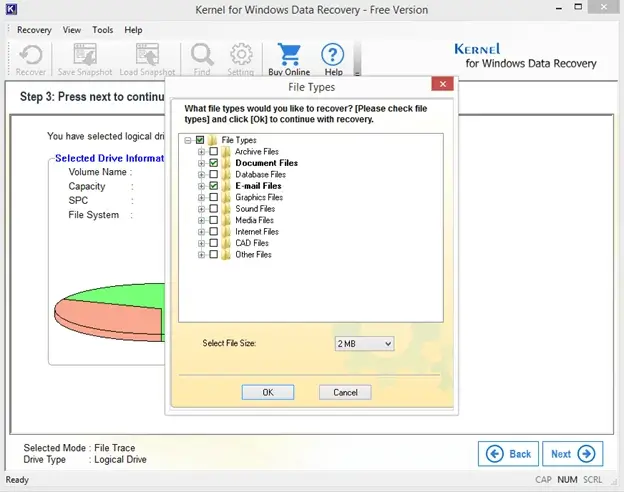Click the Sound Files folder icon

point(226,209)
